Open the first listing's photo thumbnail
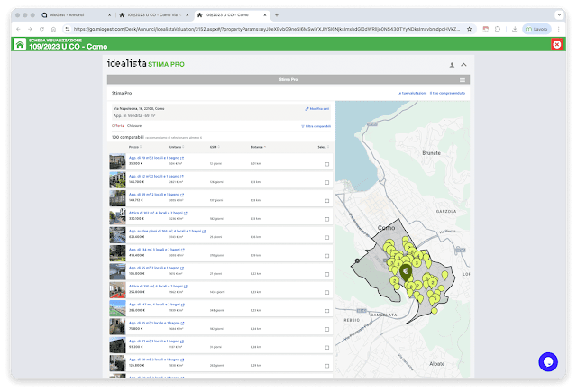 pos(117,161)
